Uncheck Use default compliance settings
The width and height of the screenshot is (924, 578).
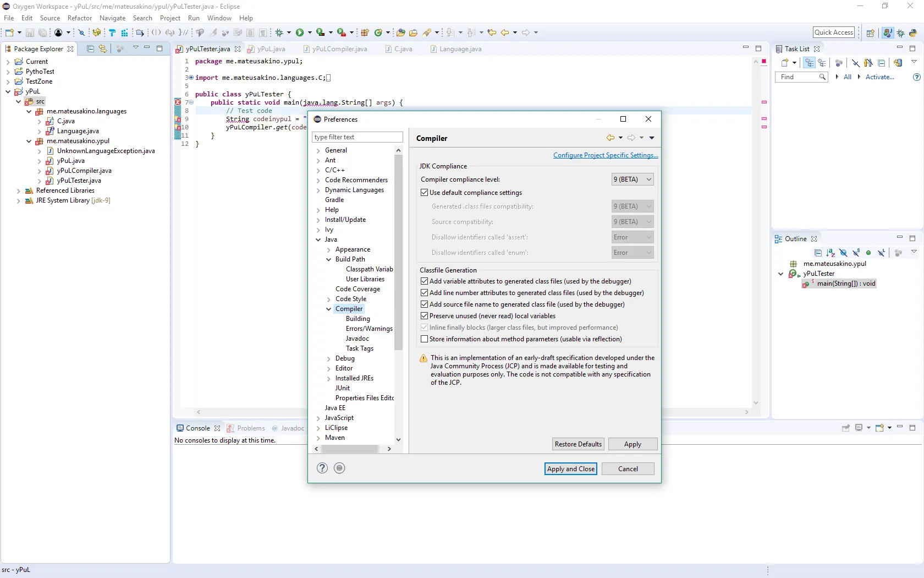click(x=424, y=193)
